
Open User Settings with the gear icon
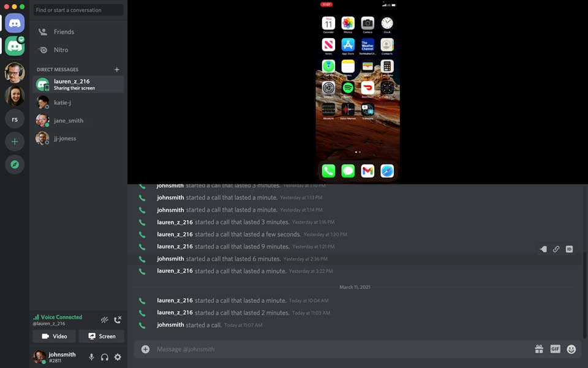118,357
